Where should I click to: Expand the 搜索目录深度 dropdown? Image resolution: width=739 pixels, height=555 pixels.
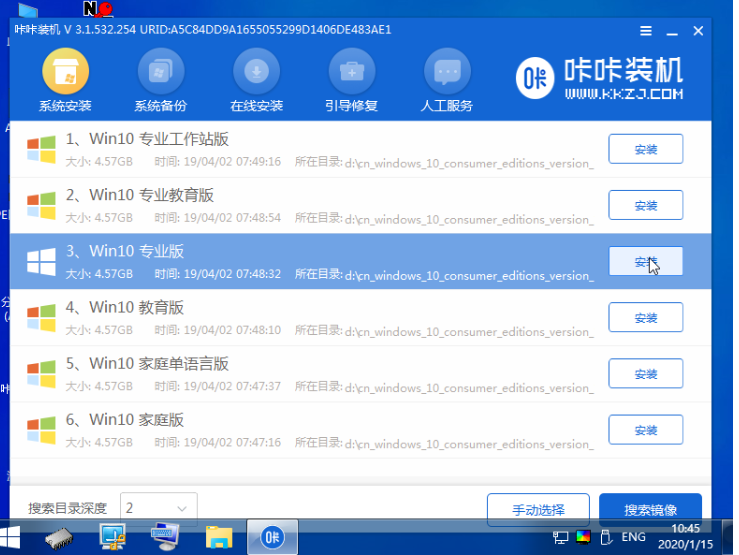158,508
